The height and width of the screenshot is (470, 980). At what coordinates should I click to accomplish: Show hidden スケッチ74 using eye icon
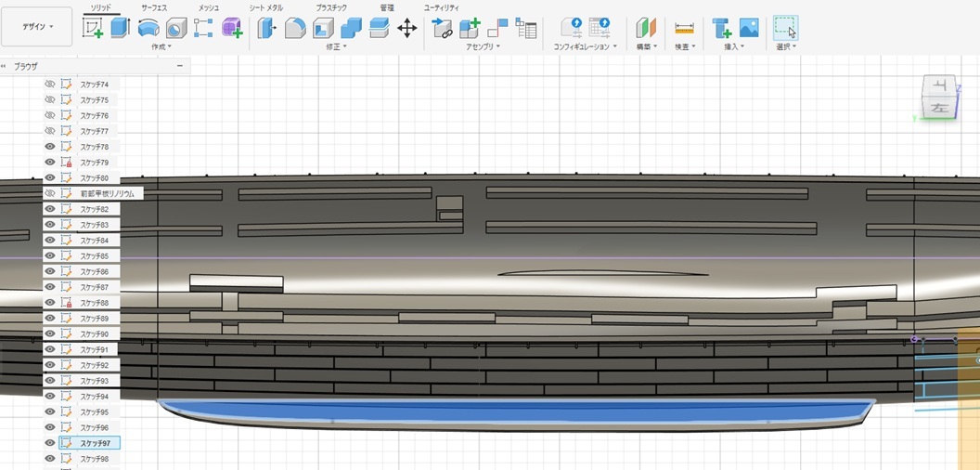tap(50, 85)
